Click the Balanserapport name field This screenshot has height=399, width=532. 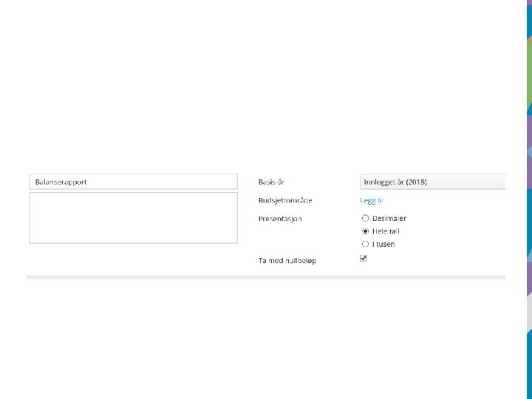(133, 182)
